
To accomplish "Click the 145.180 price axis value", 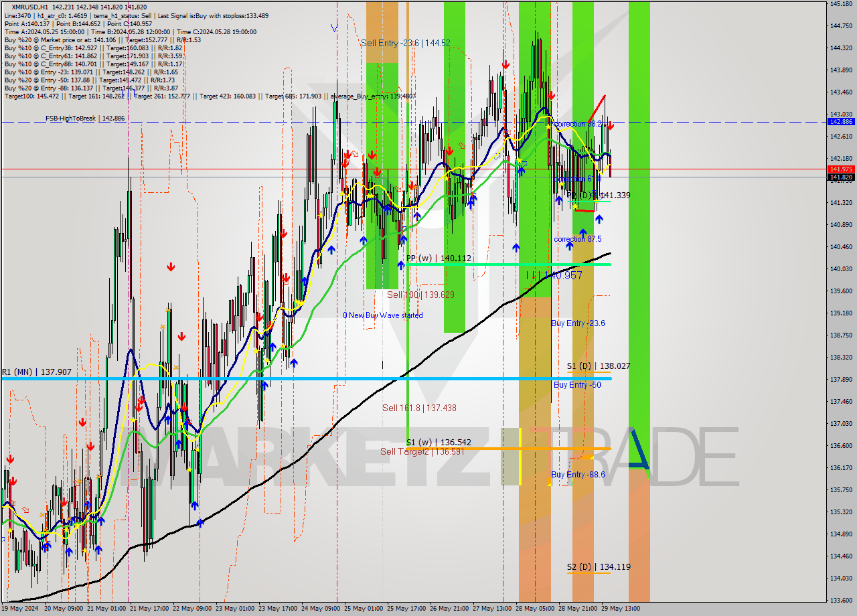I will click(841, 4).
